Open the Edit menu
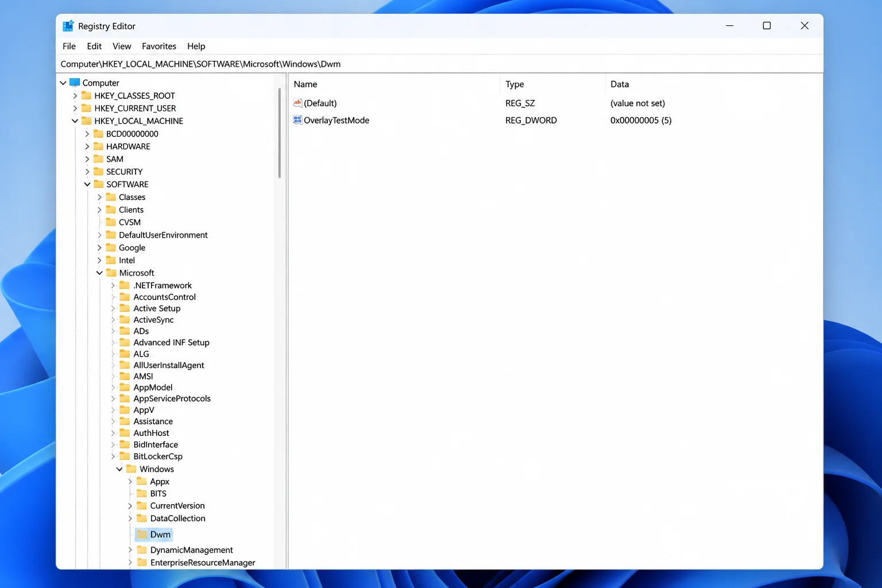 pos(94,46)
